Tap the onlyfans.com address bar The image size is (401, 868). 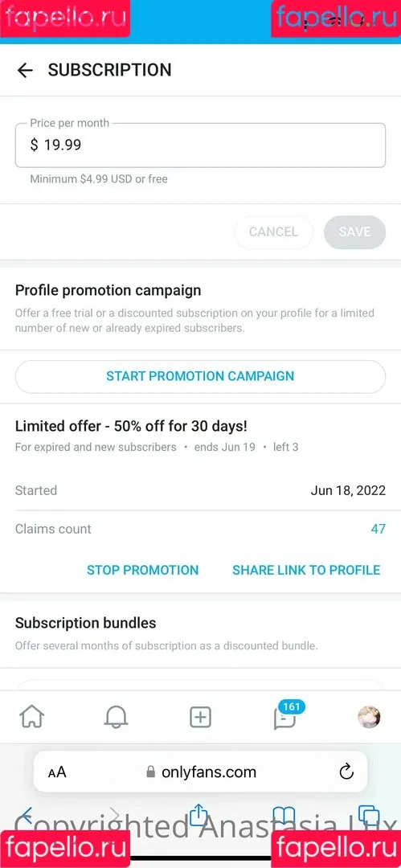(x=201, y=772)
